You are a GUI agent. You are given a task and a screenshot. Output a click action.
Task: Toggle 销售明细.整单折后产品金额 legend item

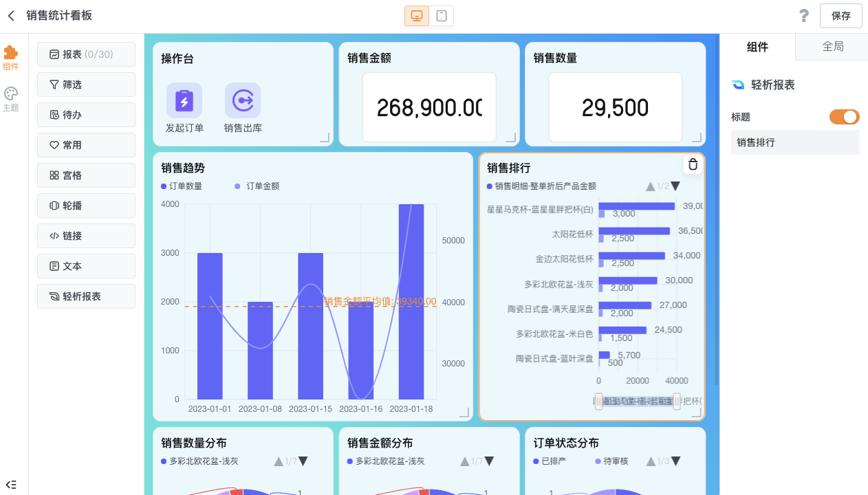[x=541, y=186]
